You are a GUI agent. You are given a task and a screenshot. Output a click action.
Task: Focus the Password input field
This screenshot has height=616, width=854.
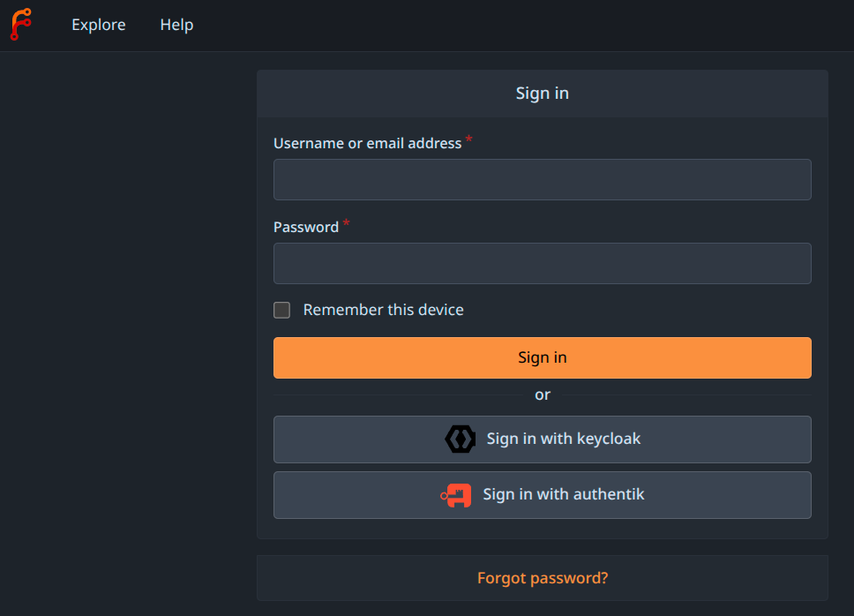(542, 264)
